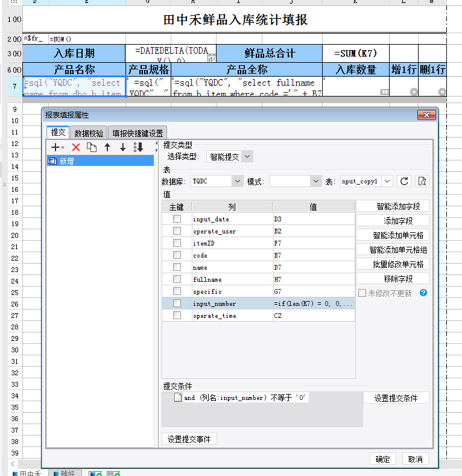
Task: Click gear icon in 增1行 column cell
Action: click(x=413, y=91)
